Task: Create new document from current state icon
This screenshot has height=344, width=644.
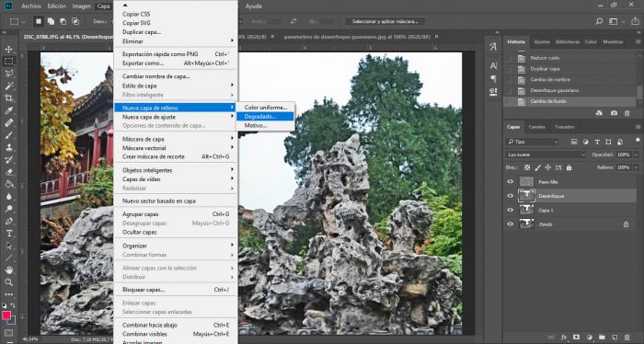Action: coord(599,113)
